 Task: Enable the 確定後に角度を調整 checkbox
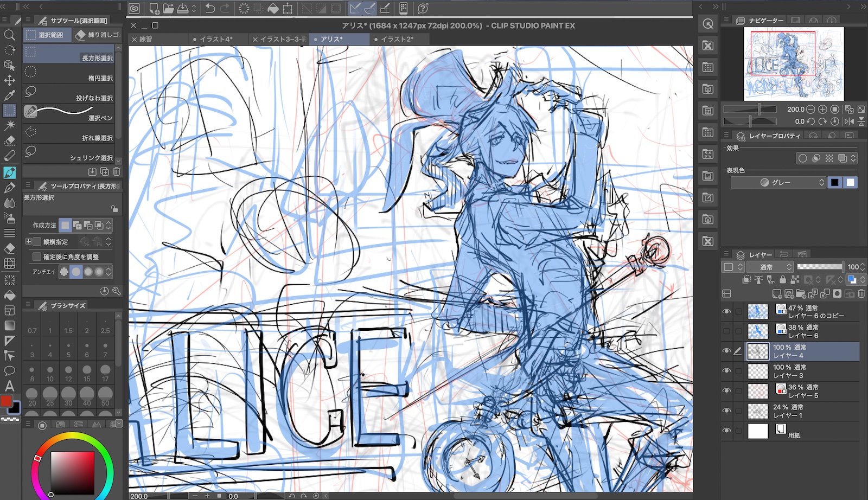pyautogui.click(x=37, y=257)
